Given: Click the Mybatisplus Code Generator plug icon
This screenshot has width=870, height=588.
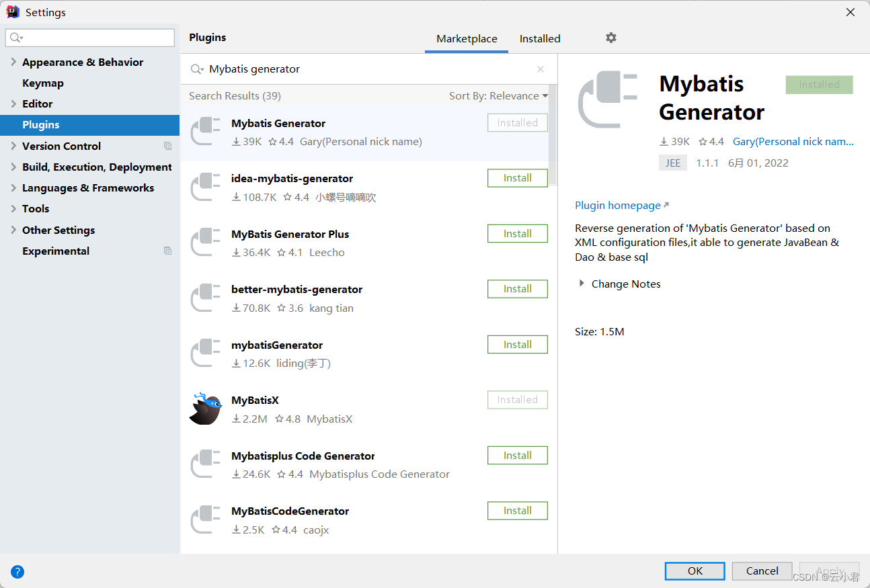Looking at the screenshot, I should coord(205,464).
